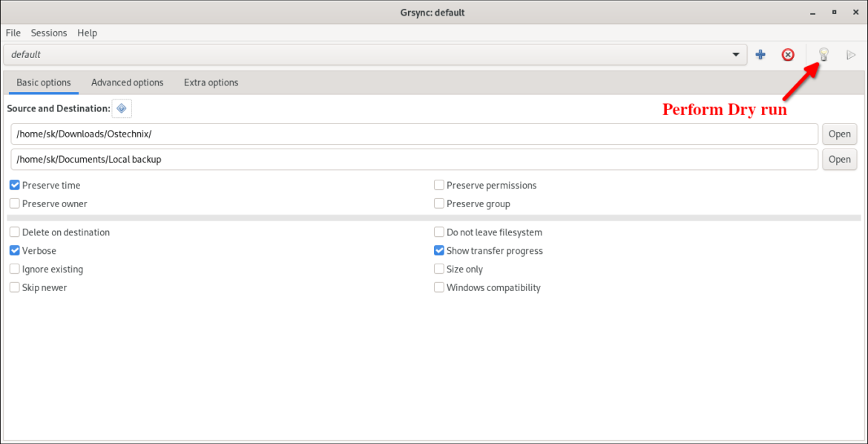Enable Delete on destination
The width and height of the screenshot is (868, 444).
coord(14,232)
